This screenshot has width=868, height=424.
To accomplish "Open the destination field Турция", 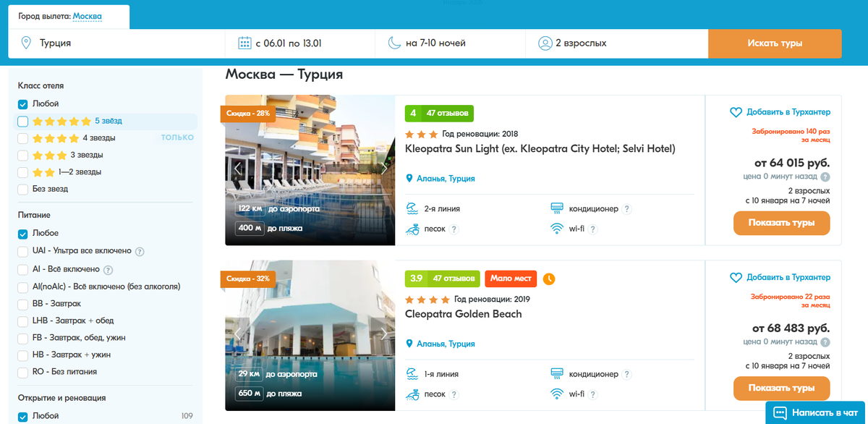I will pos(117,43).
